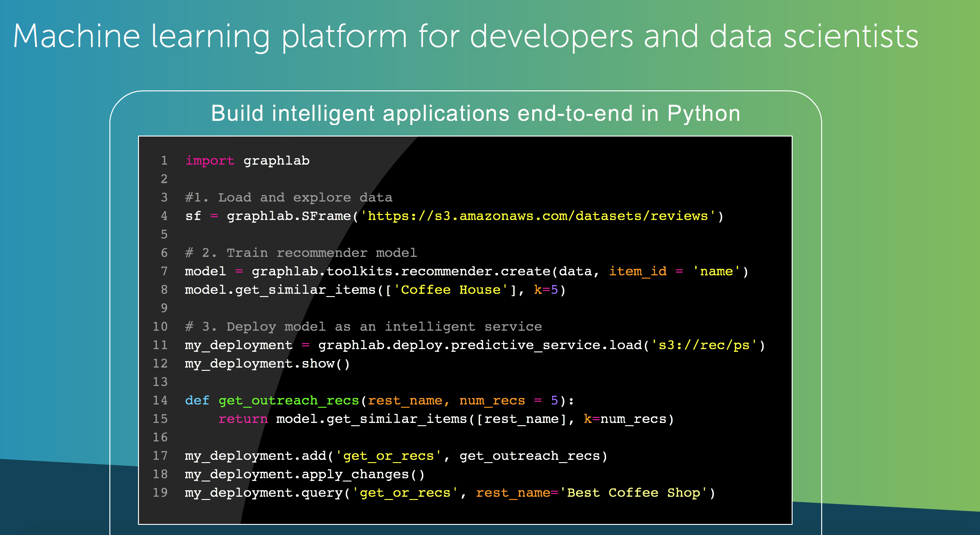The image size is (980, 535).
Task: Click the comment '# 3. Deploy model as an intelligent service'
Action: coord(363,327)
